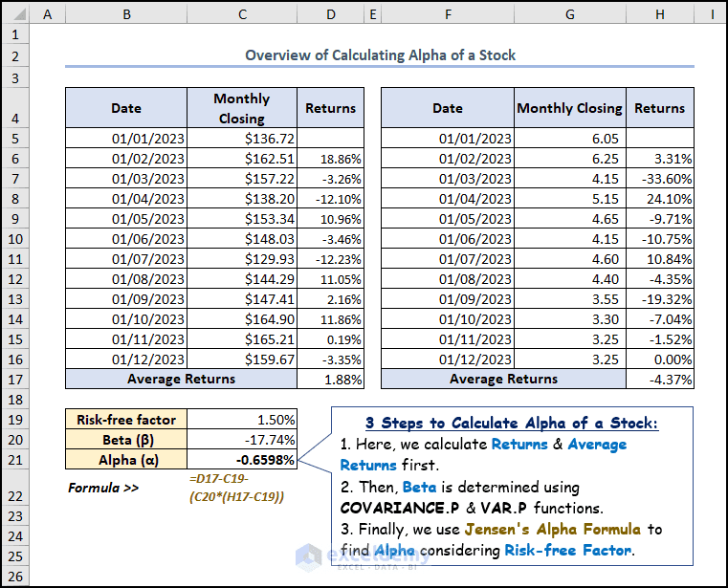
Task: Click the $164.90 closing cell
Action: (242, 319)
